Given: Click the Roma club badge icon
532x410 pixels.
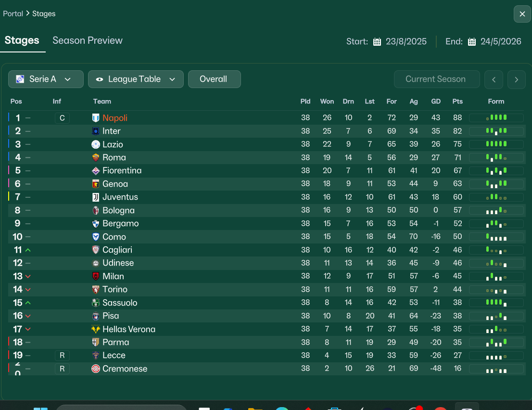Looking at the screenshot, I should [x=96, y=157].
